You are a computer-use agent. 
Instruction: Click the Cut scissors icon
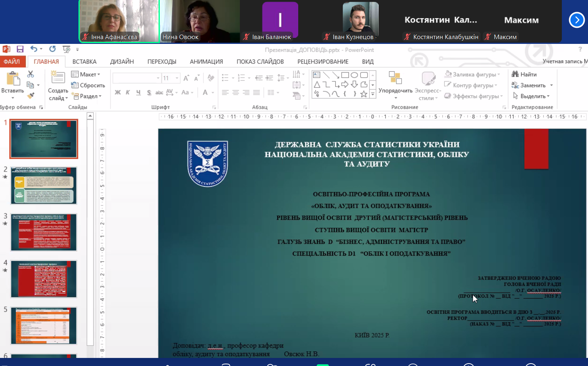click(31, 74)
